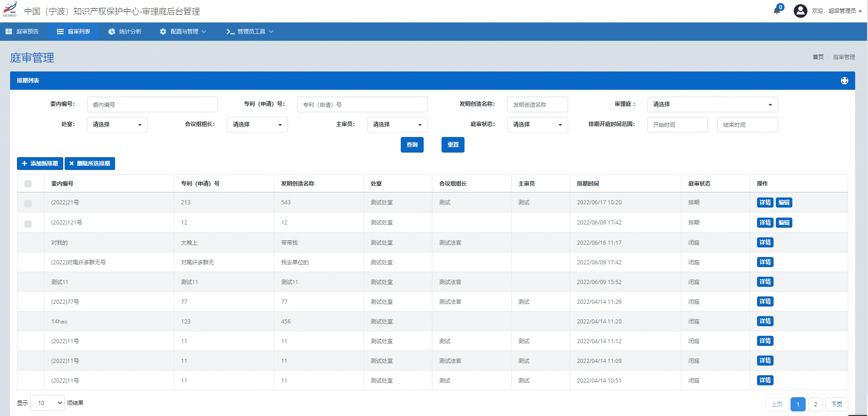This screenshot has height=416, width=868.
Task: Click the 管理员工具 terminal icon
Action: (x=230, y=32)
